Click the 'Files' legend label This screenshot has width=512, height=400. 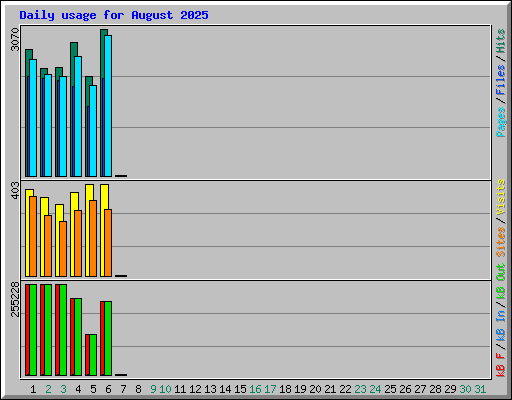[501, 80]
